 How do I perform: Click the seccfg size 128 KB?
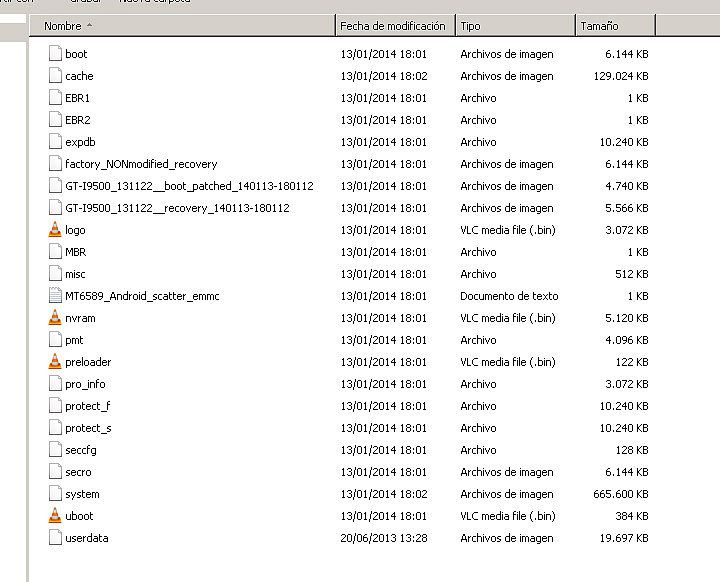[632, 450]
